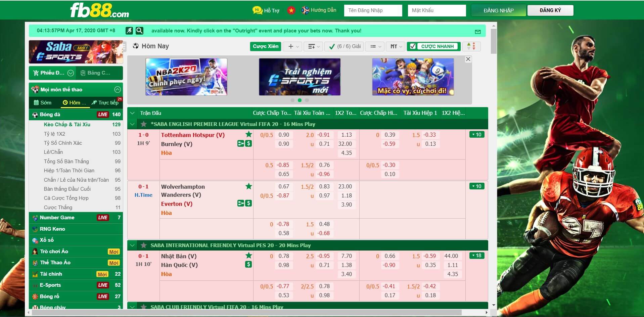Click the search magnifier icon in announcement bar
Image resolution: width=644 pixels, height=317 pixels.
[139, 31]
